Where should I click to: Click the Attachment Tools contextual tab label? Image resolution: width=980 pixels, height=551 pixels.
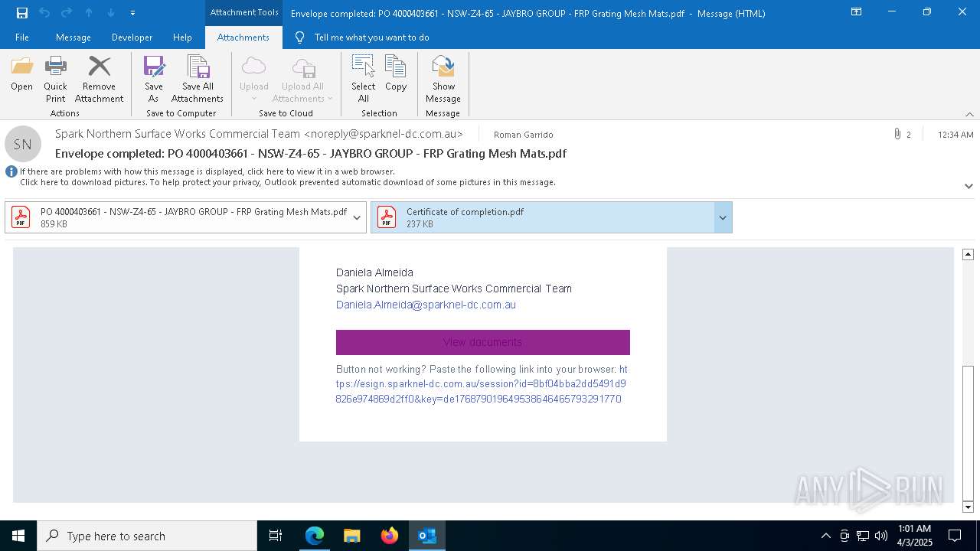click(x=244, y=12)
